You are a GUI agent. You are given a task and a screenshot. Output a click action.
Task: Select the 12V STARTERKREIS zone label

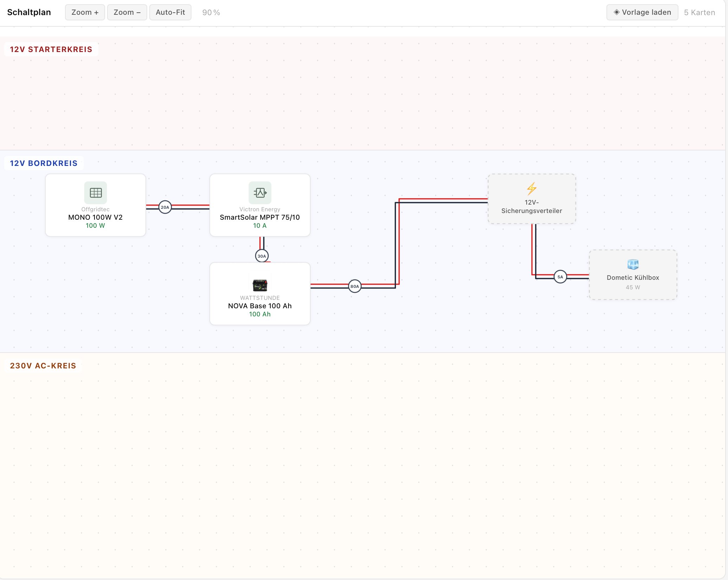[51, 49]
